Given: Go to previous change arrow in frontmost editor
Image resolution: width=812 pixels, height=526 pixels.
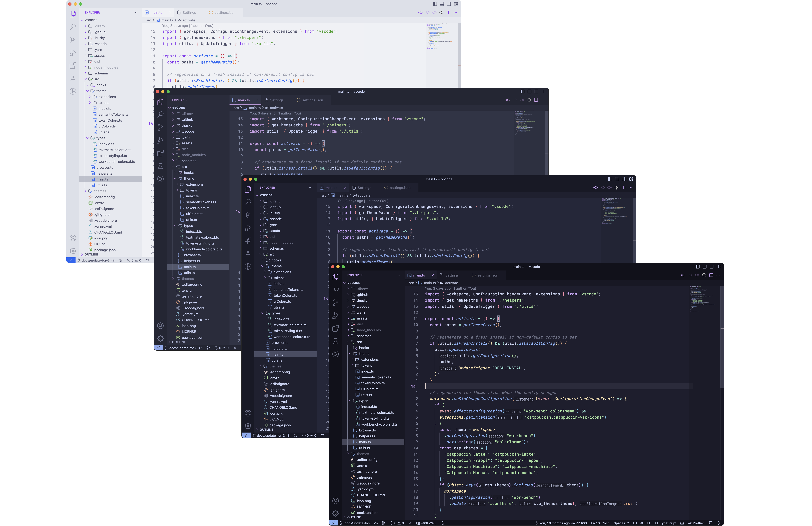Looking at the screenshot, I should coord(683,275).
